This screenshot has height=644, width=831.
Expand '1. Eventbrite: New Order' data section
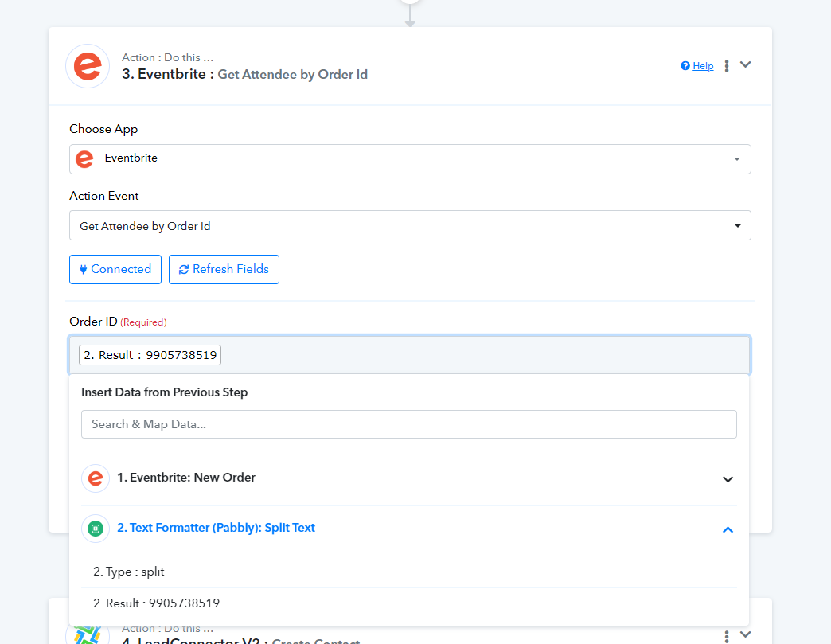[x=408, y=478]
